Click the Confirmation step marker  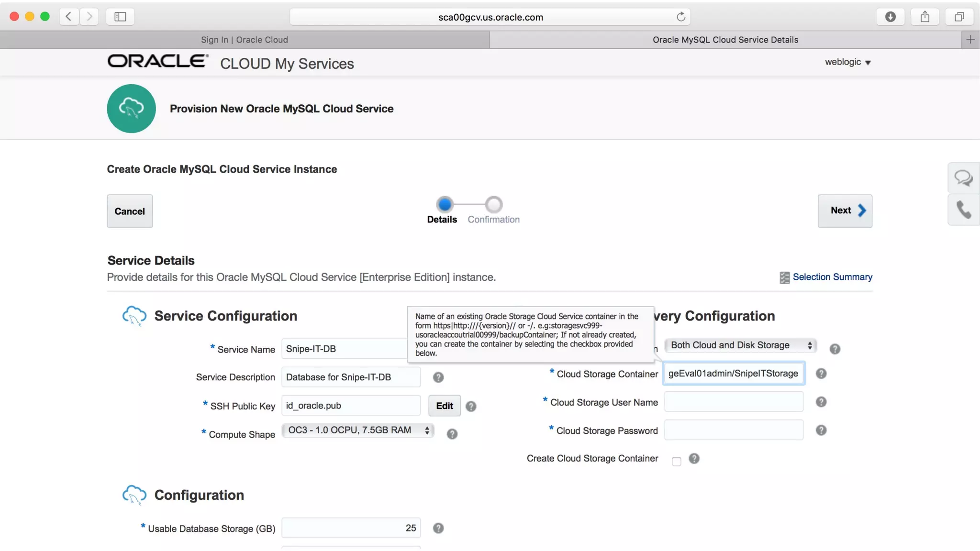point(494,205)
